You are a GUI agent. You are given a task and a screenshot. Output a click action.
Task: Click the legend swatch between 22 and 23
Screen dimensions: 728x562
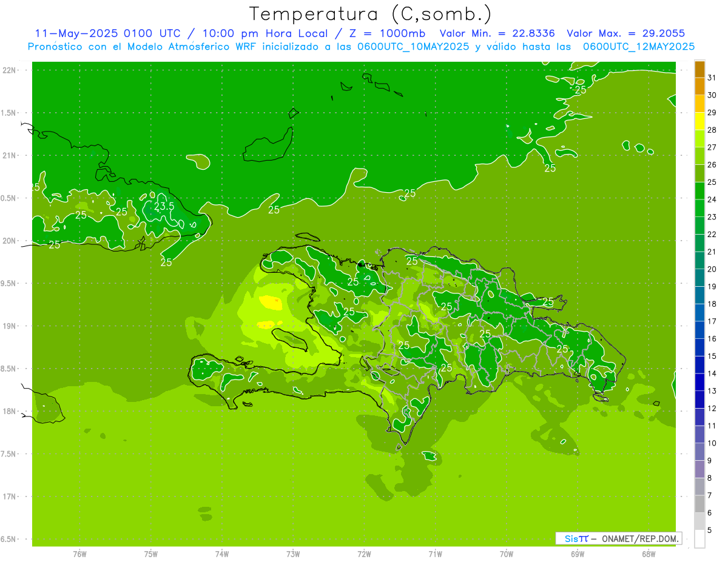[x=699, y=226]
